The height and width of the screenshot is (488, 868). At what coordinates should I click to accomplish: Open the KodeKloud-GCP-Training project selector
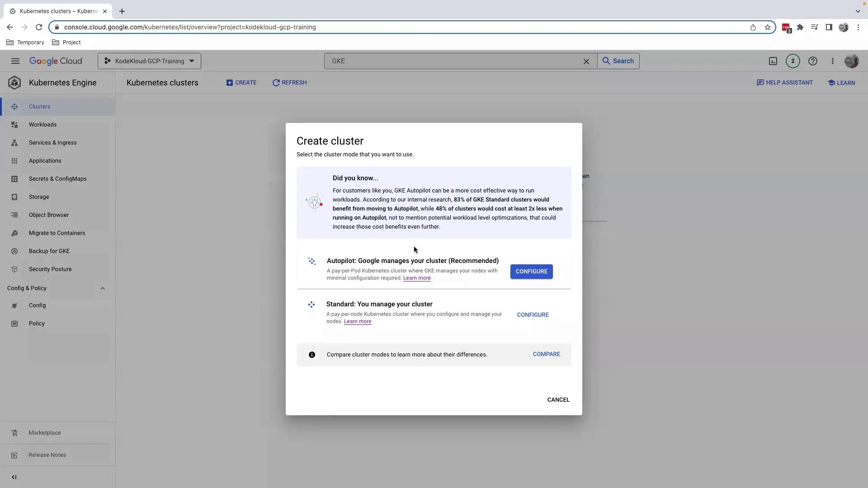click(149, 61)
